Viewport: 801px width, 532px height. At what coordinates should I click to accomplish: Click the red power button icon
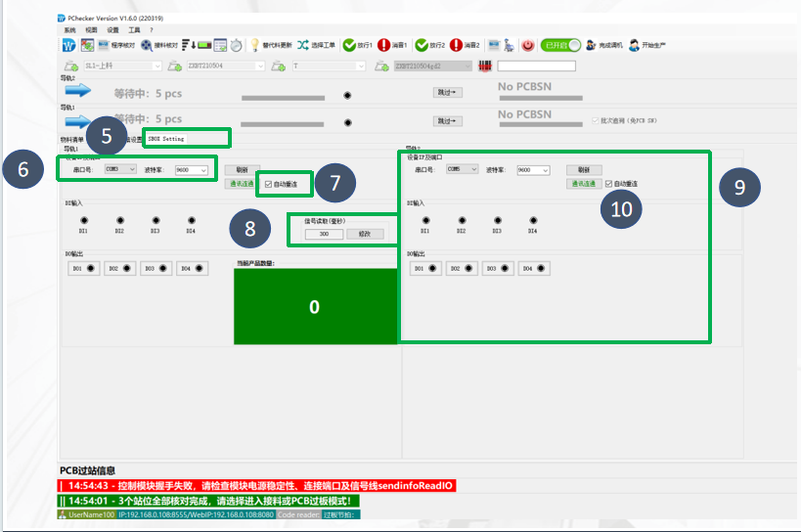528,45
